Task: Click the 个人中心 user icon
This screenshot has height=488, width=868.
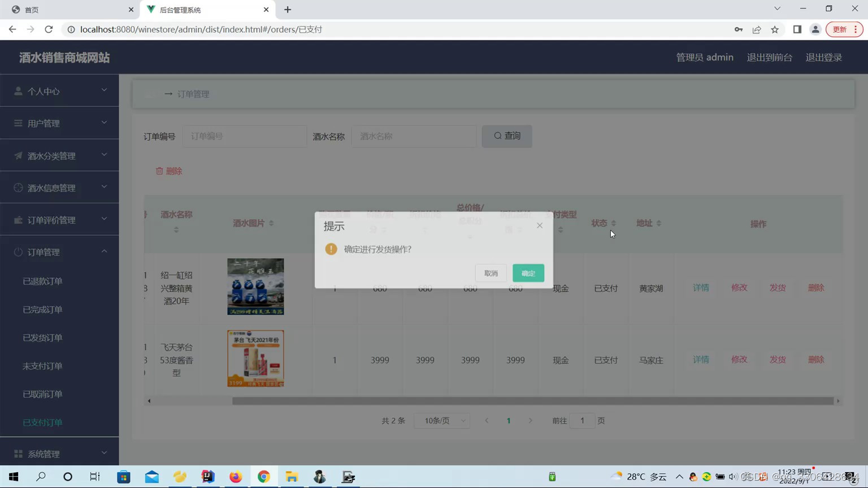Action: 18,91
